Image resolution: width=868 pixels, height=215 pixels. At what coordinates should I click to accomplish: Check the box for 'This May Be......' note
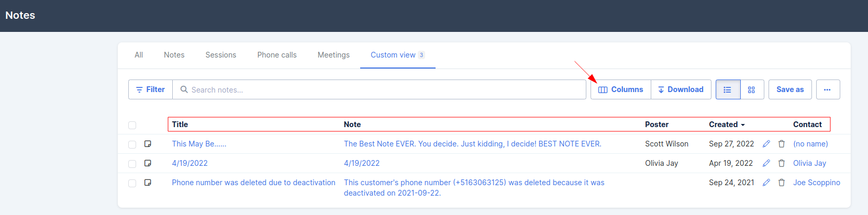pos(132,144)
